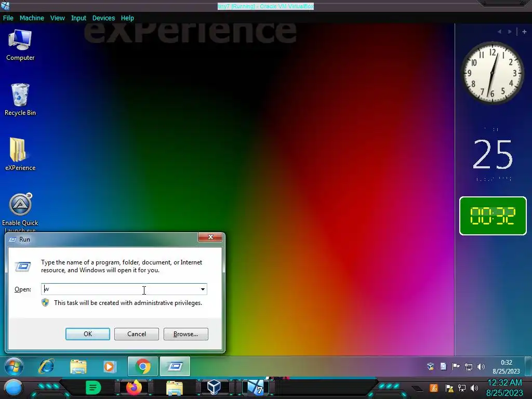The image size is (532, 399).
Task: Open the VirtualBox View menu
Action: 57,18
